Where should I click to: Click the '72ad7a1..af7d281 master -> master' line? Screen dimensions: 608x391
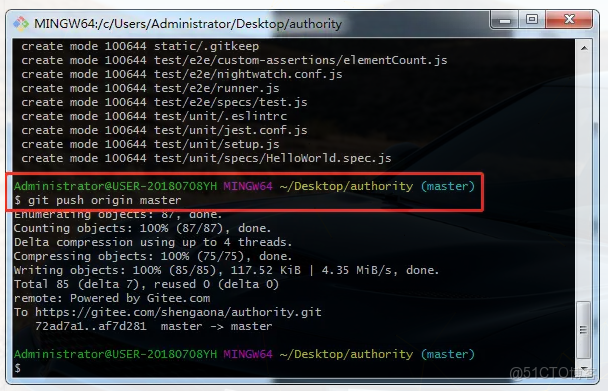pyautogui.click(x=154, y=326)
